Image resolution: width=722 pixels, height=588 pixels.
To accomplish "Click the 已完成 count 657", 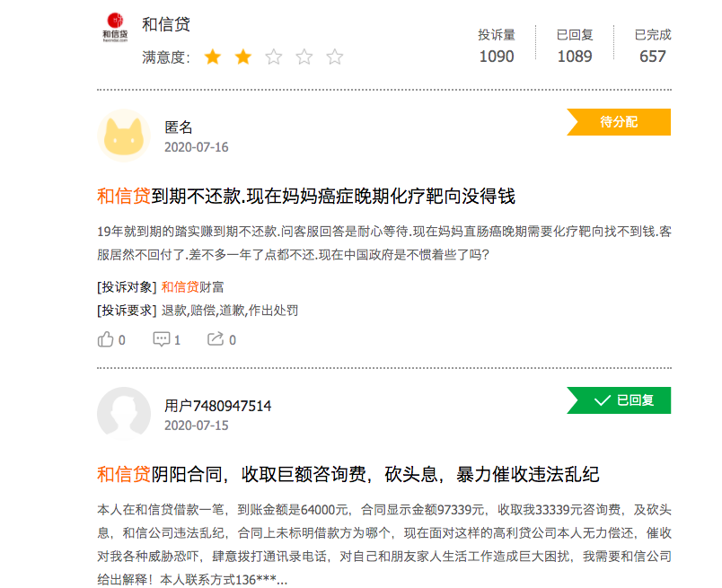I will point(653,57).
